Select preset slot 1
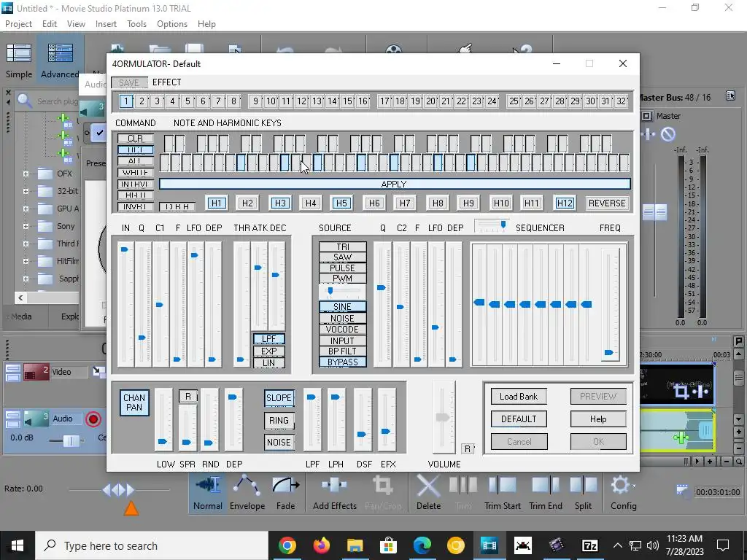 pos(125,101)
